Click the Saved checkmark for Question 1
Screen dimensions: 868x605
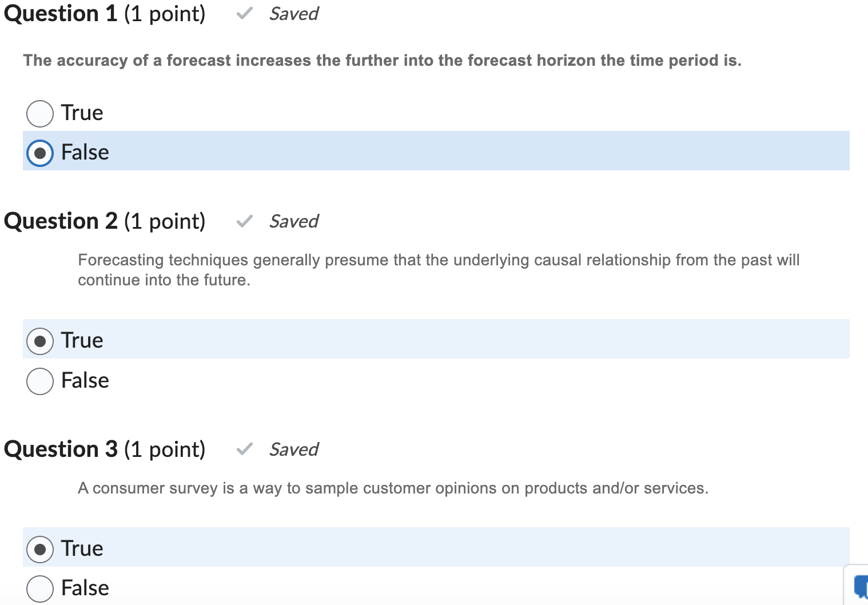pyautogui.click(x=244, y=13)
